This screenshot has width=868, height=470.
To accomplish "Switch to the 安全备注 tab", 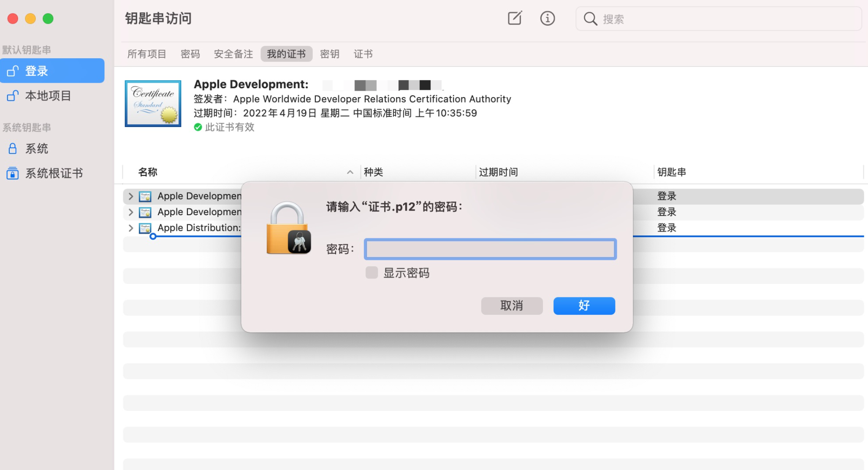I will click(x=233, y=54).
